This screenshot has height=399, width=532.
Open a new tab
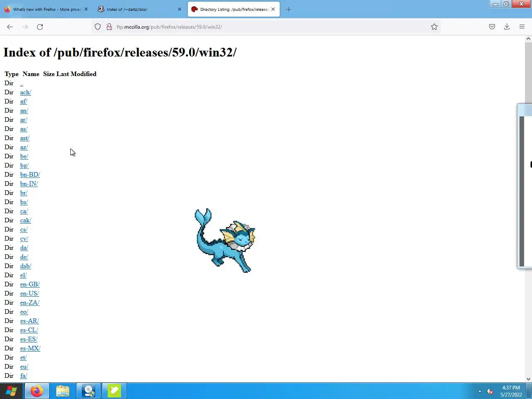(289, 9)
